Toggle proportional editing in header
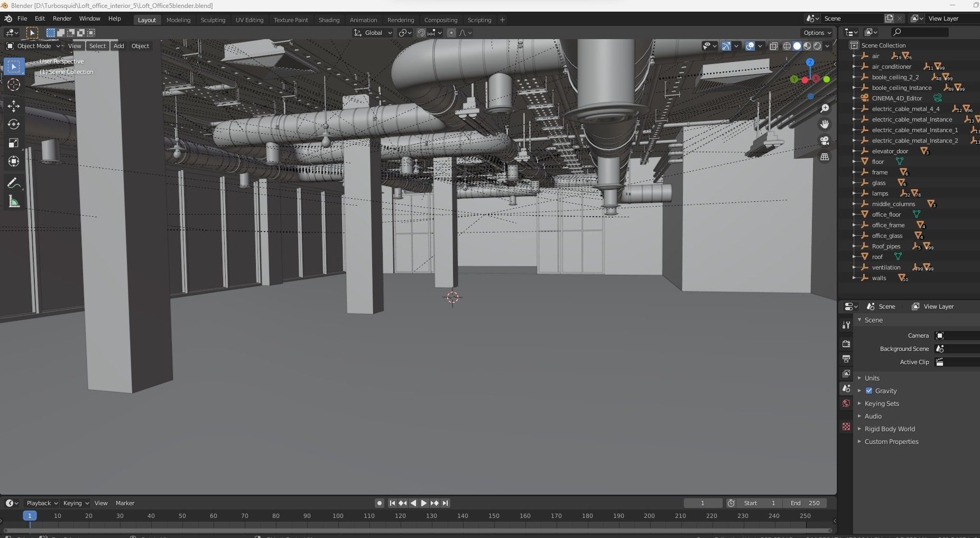 pyautogui.click(x=451, y=33)
